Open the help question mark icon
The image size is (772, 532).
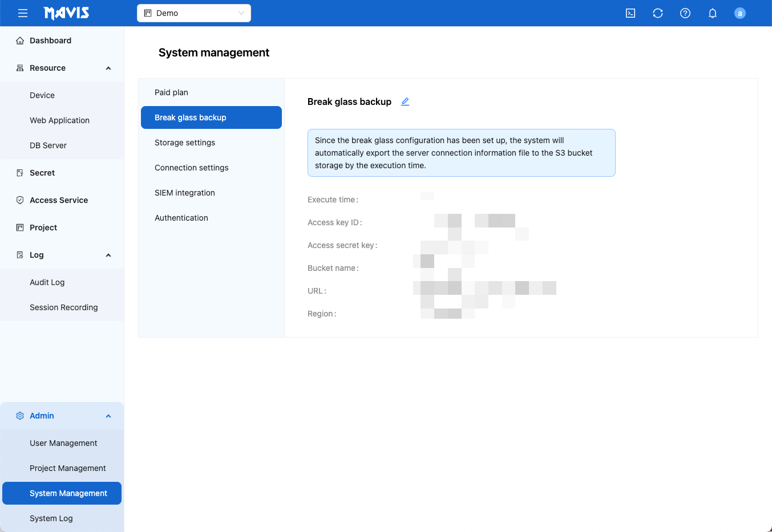tap(685, 13)
